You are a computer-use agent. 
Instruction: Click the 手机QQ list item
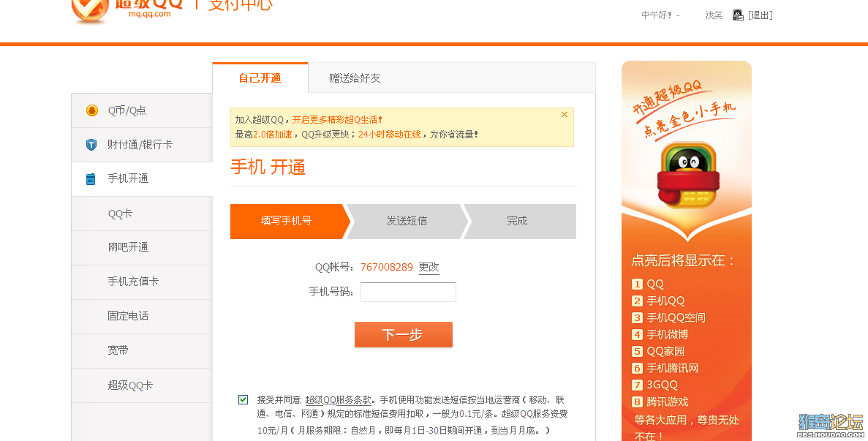pyautogui.click(x=658, y=301)
